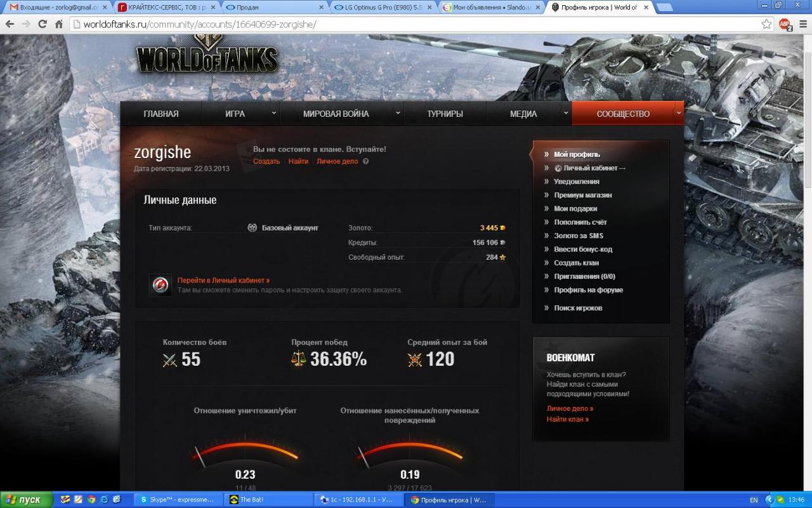812x508 pixels.
Task: Click Личное дело link in ВОЕНКОМАТ box
Action: click(x=570, y=408)
